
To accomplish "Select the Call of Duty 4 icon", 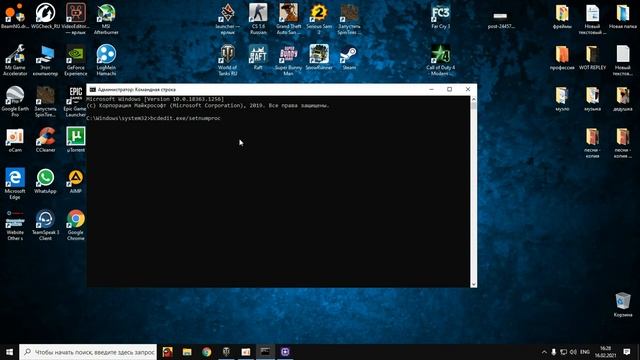I will click(x=440, y=60).
